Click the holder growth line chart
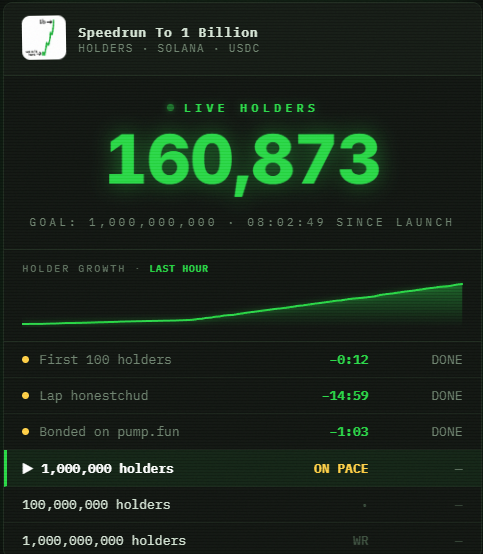 [242, 304]
